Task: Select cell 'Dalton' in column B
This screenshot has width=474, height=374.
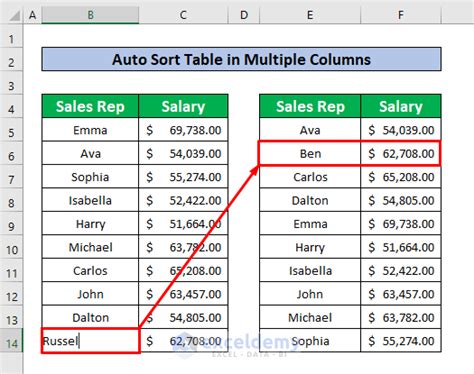Action: [90, 317]
